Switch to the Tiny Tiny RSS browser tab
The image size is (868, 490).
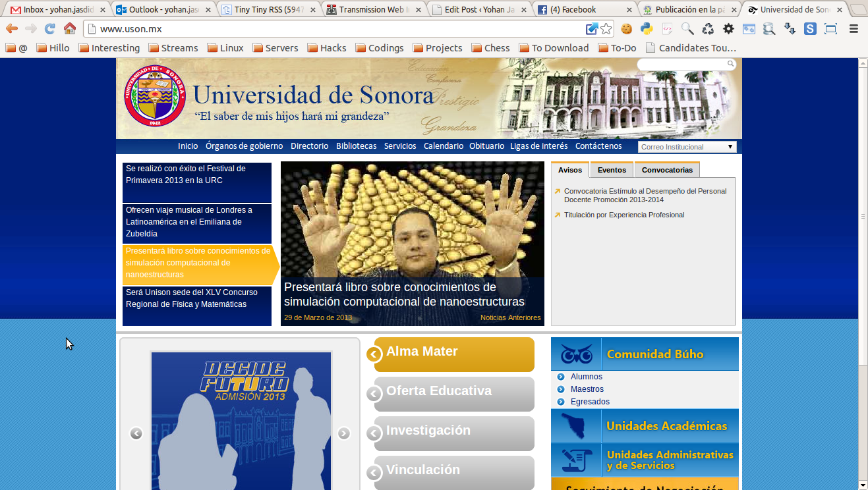tap(266, 10)
